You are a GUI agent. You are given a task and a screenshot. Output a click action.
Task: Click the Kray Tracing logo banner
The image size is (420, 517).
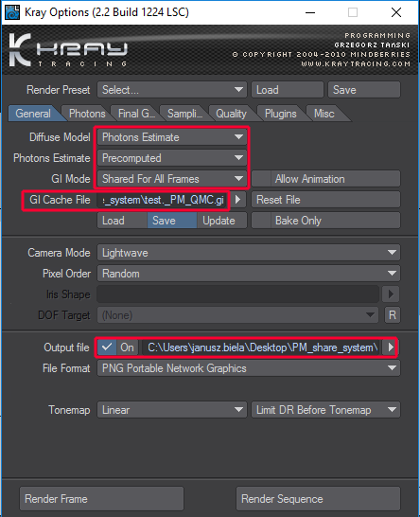210,50
